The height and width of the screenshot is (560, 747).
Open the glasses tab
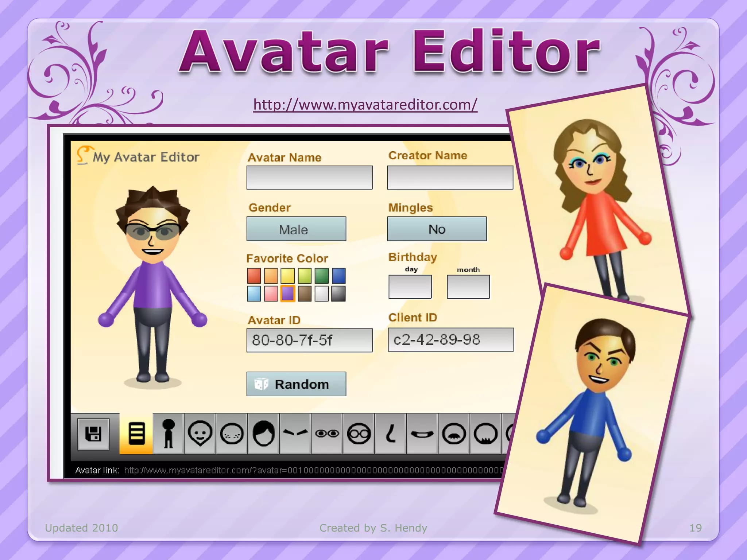tap(359, 433)
